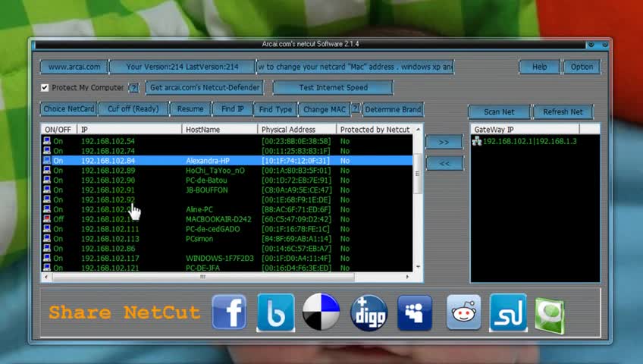643x364 pixels.
Task: Click Cut off (Ready) button
Action: tap(133, 109)
